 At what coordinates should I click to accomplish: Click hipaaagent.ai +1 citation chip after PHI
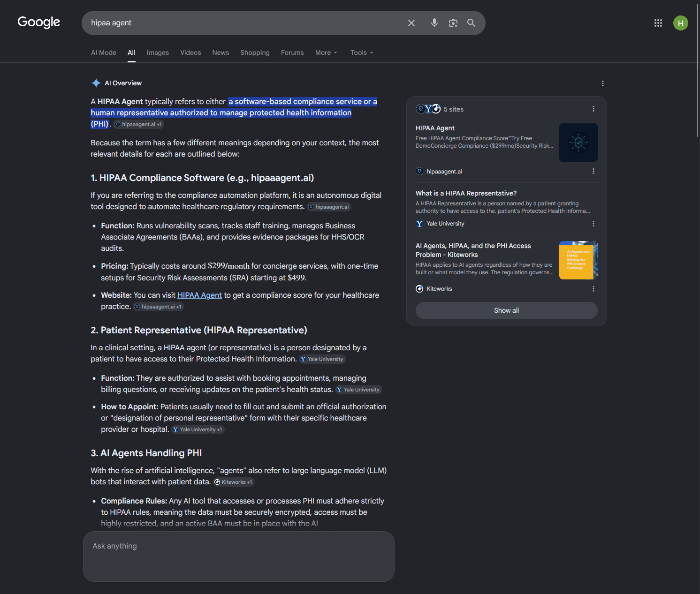[138, 124]
